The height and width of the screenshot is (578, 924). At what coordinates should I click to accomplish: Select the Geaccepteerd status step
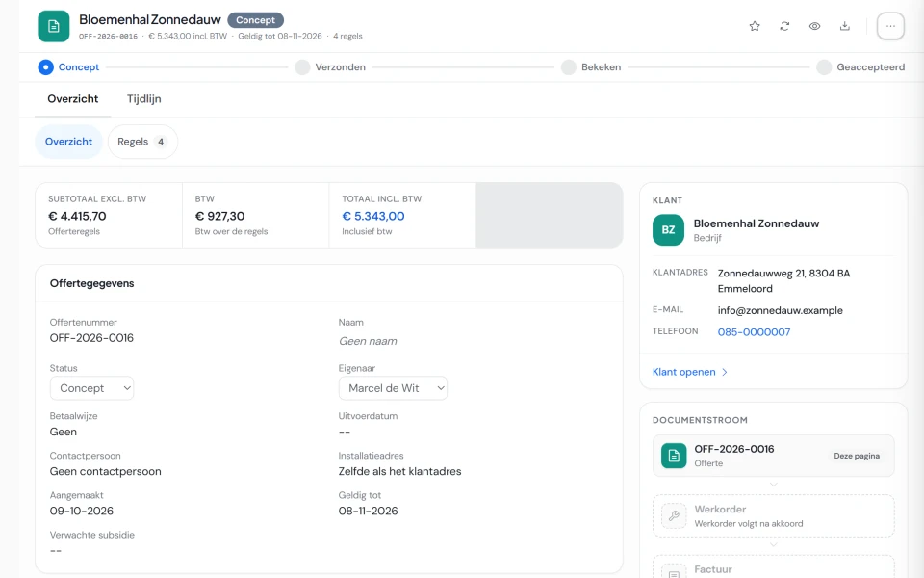coord(860,67)
